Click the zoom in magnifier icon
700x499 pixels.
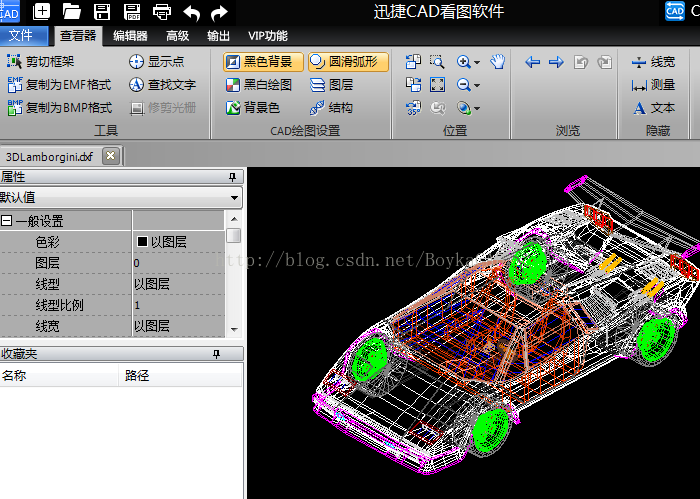[x=463, y=62]
